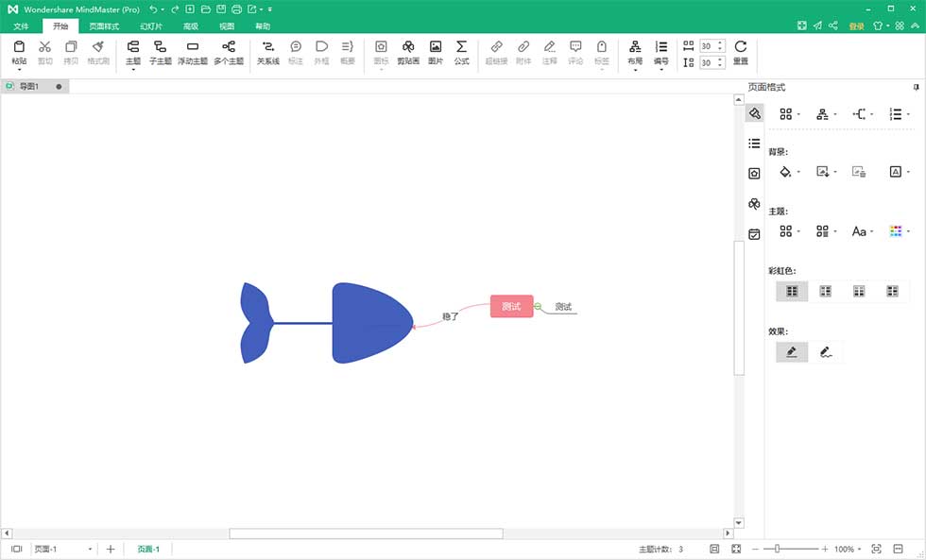Viewport: 926px width, 560px height.
Task: Enable the hand-drawn sketch effect
Action: tap(826, 352)
